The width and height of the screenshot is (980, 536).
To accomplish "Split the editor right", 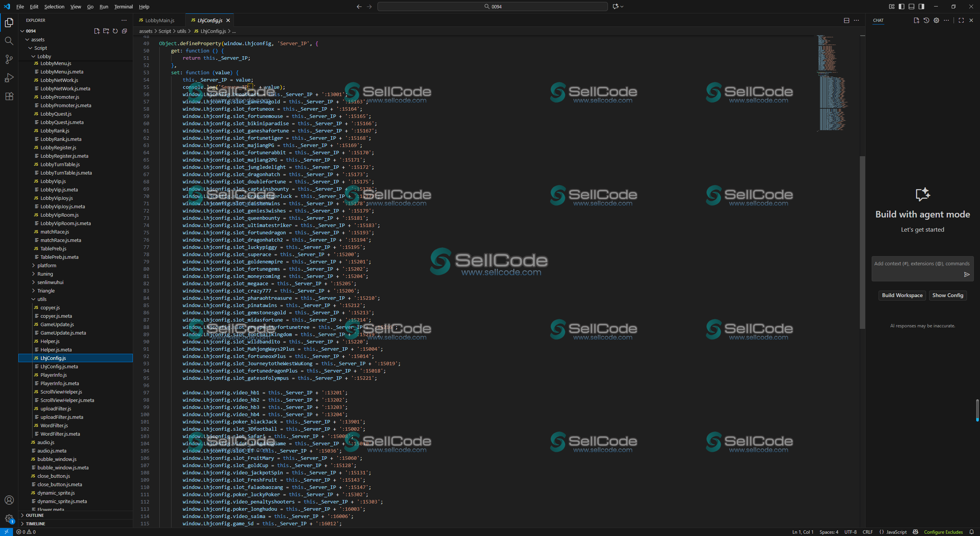I will (846, 20).
